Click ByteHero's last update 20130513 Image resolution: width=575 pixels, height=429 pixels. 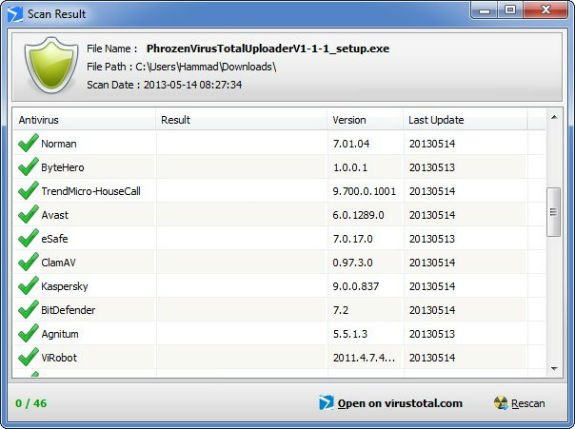432,168
